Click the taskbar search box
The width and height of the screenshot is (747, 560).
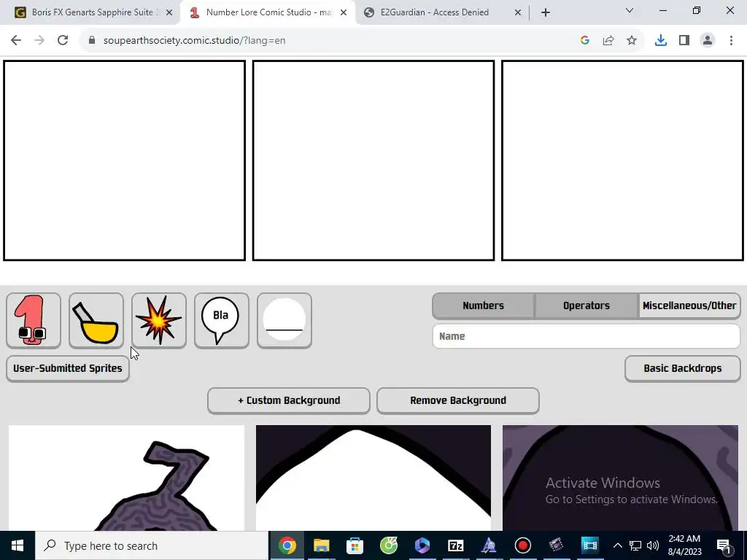(152, 545)
